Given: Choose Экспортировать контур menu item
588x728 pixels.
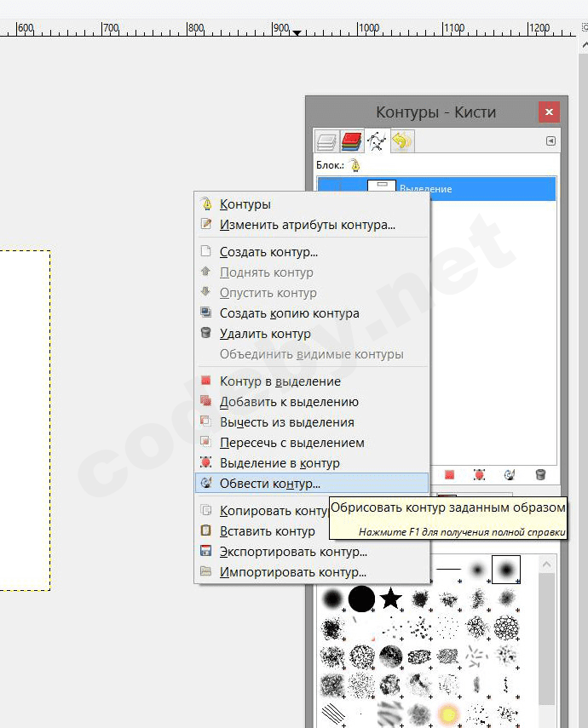Looking at the screenshot, I should [x=311, y=552].
